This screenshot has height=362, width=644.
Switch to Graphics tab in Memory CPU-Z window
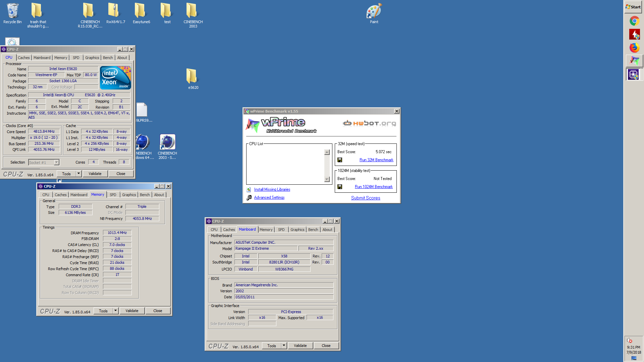coord(129,195)
